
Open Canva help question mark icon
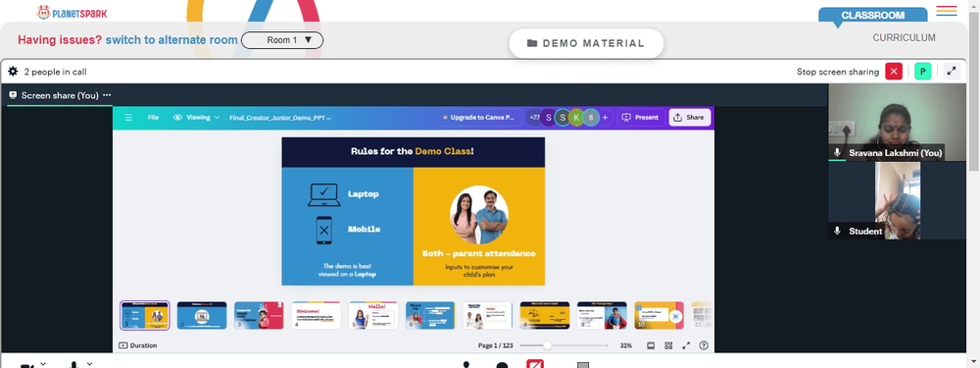click(704, 345)
